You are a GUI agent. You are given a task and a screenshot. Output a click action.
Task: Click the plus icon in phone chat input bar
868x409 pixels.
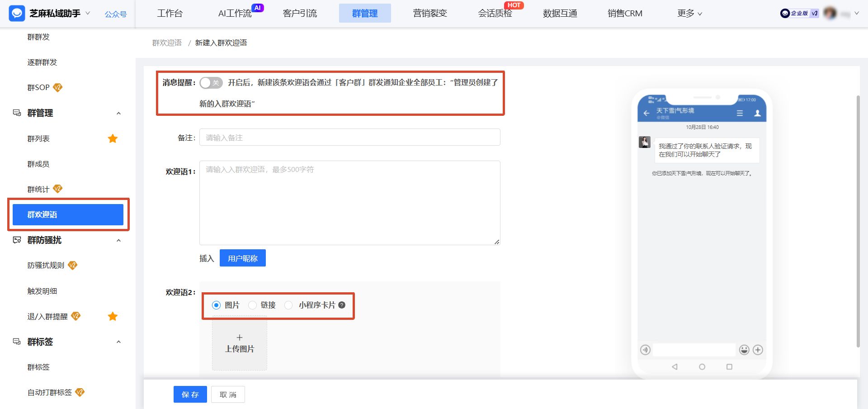point(759,350)
